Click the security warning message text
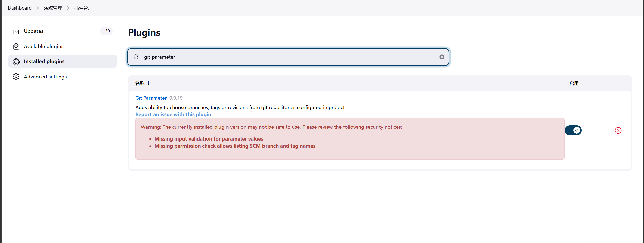Viewport: 644px width, 243px height. [271, 127]
